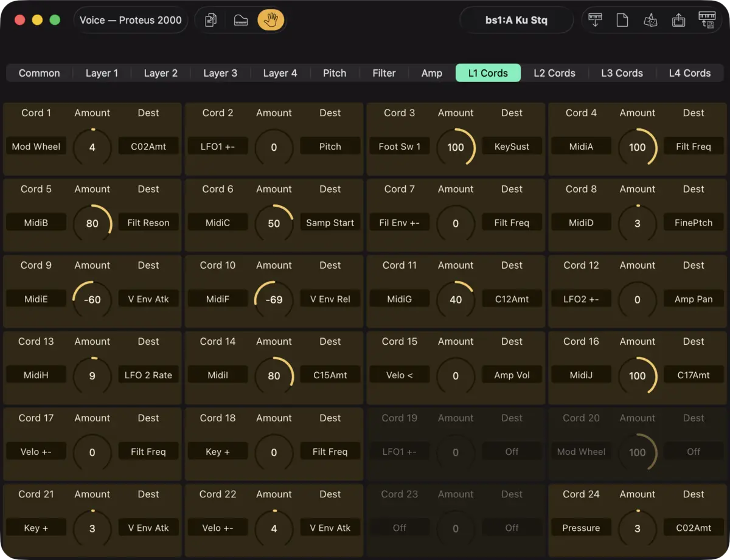Screen dimensions: 730x560
Task: Open Cord 7 source dropdown Fil Env +-
Action: [x=400, y=223]
